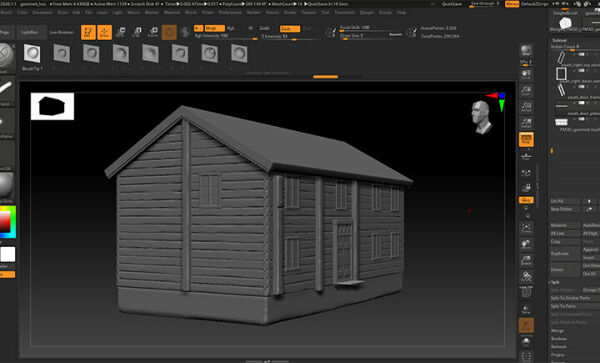Expand the Merge section
Screen dimensions: 600x363
pos(557,330)
